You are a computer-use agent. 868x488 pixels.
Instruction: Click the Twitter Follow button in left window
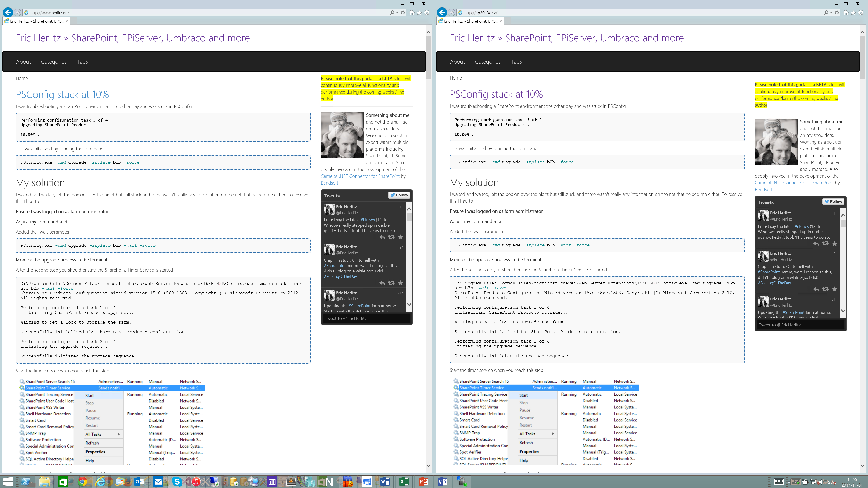point(399,195)
